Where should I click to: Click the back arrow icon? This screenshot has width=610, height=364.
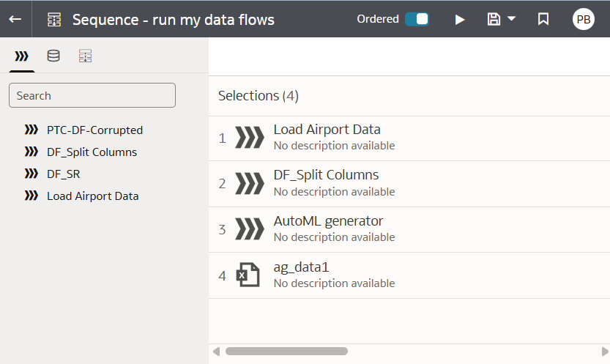[15, 19]
